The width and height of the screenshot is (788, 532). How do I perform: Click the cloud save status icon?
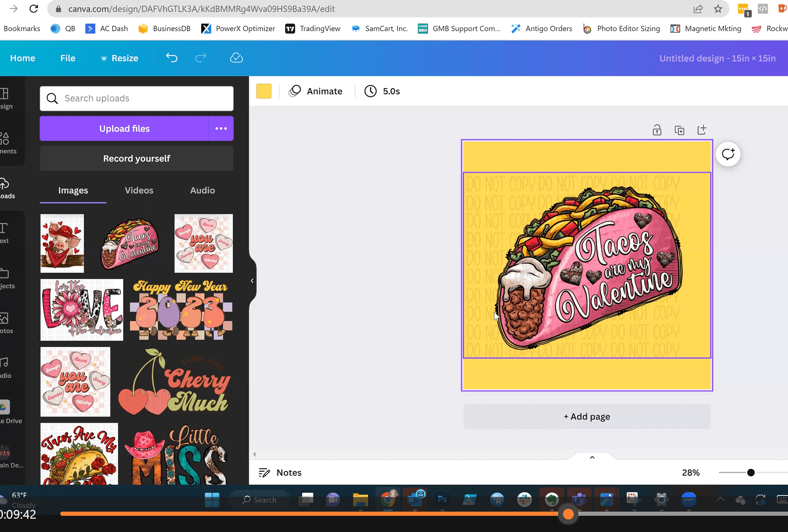coord(236,58)
